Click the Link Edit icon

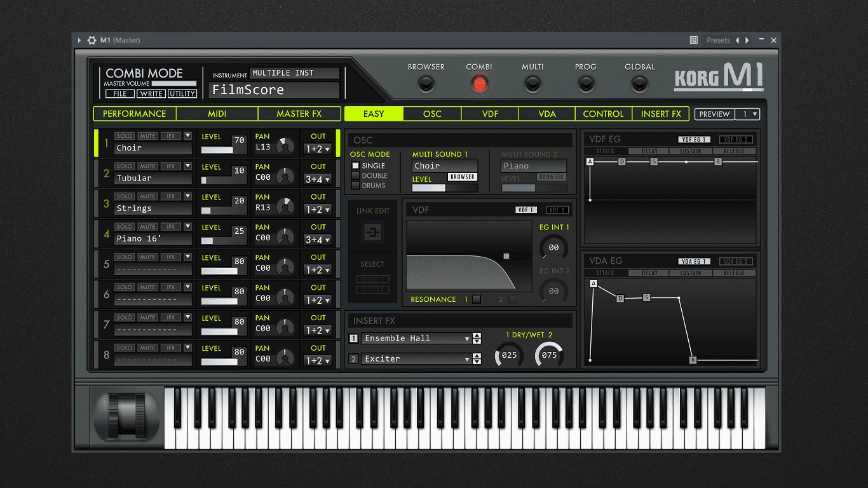[372, 232]
